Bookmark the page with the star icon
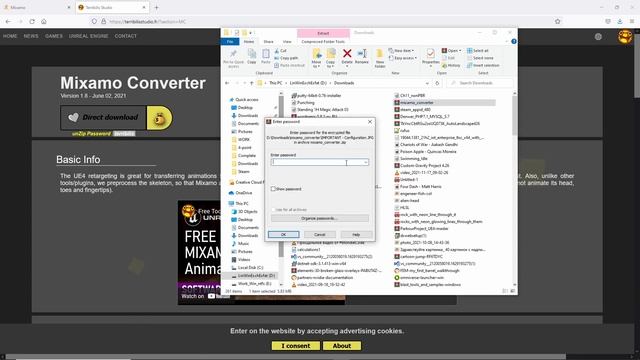The width and height of the screenshot is (640, 360). point(558,21)
